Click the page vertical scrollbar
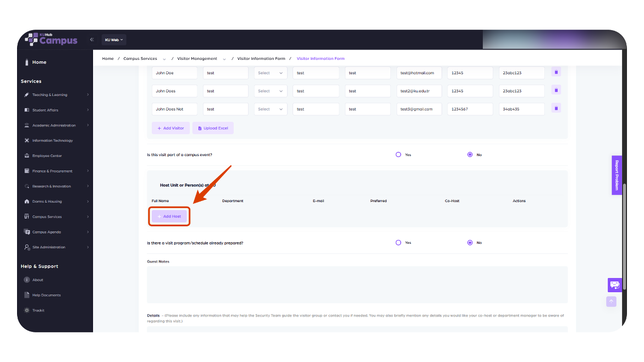Image resolution: width=644 pixels, height=362 pixels. (x=624, y=237)
